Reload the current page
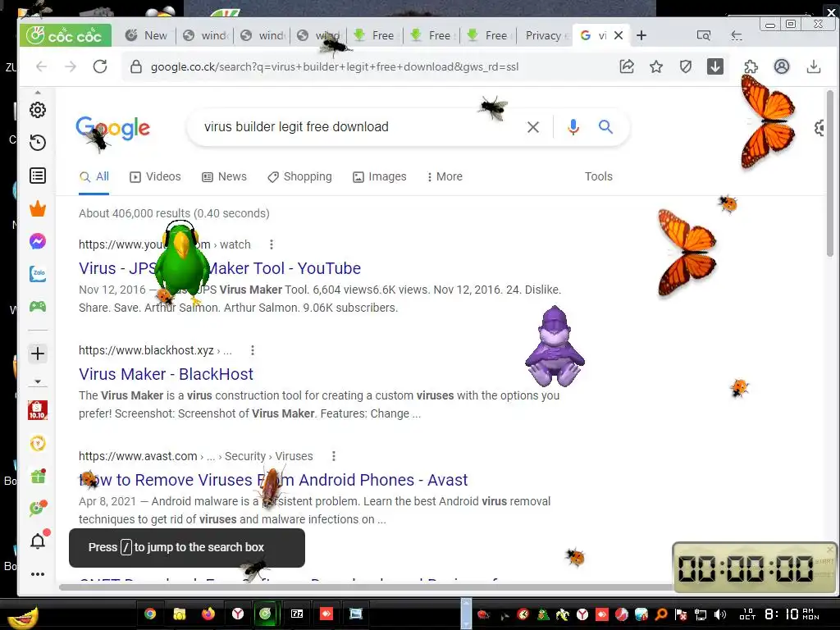Viewport: 840px width, 630px height. pos(100,66)
